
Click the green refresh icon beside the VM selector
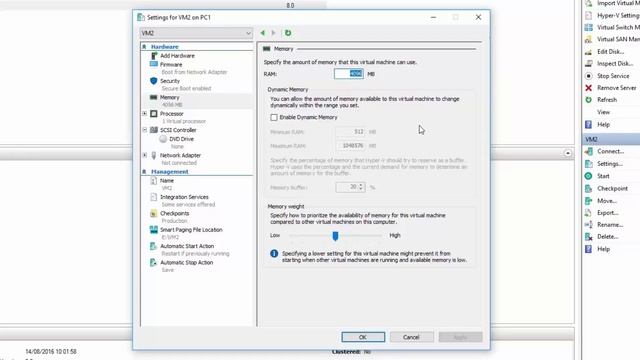[288, 33]
